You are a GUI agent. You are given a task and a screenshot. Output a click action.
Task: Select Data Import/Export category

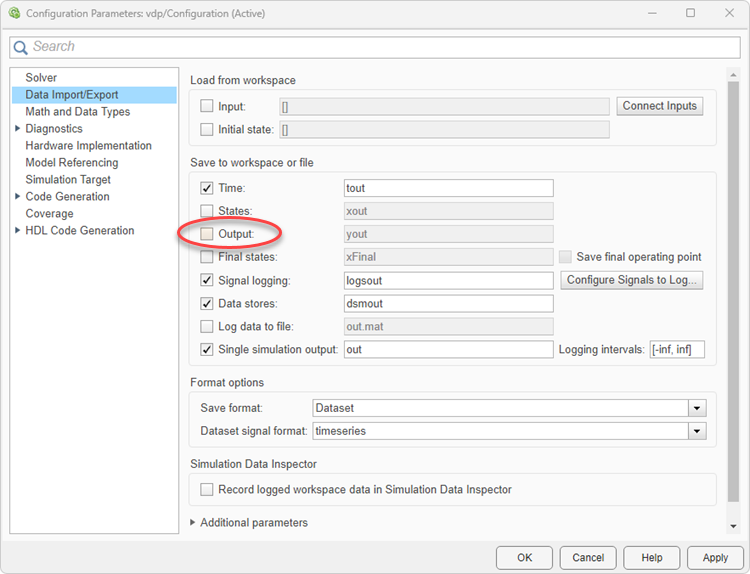[x=94, y=95]
